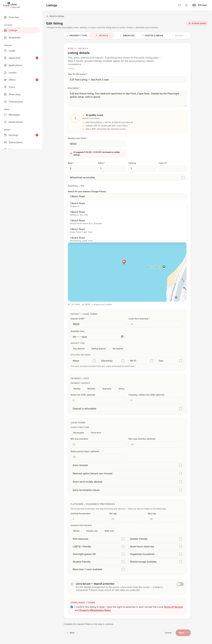Click the Cancel button
The image size is (212, 644).
click(168, 633)
